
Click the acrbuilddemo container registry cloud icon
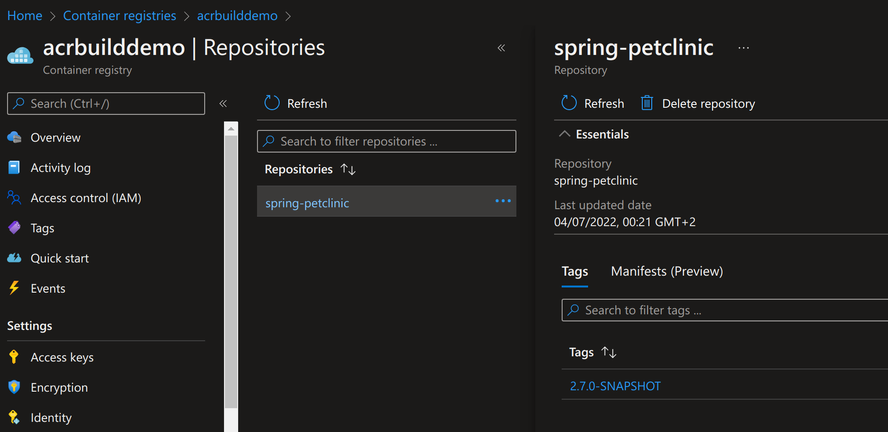[x=20, y=55]
